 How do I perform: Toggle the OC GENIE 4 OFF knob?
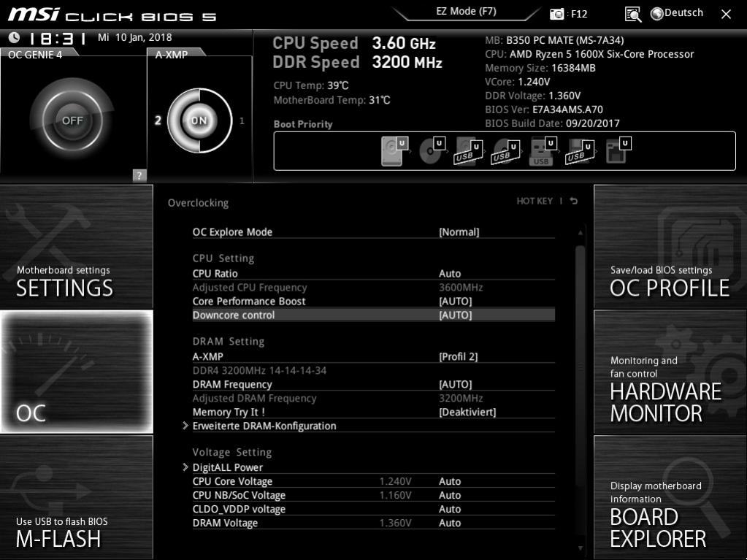tap(72, 120)
